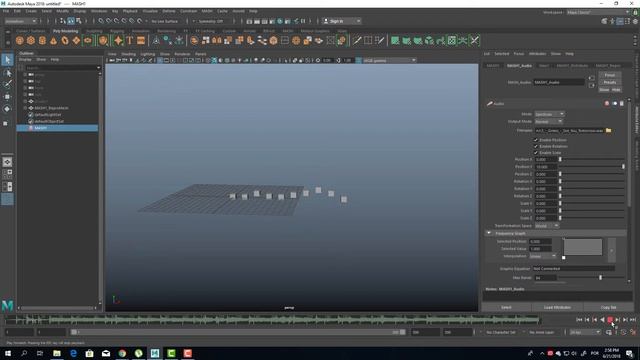Open Chrome from Windows taskbar
Image resolution: width=640 pixels, height=360 pixels.
point(122,353)
